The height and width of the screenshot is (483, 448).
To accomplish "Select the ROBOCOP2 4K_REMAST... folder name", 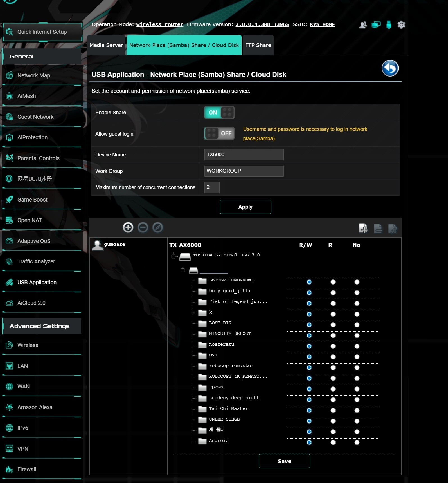I will [238, 376].
